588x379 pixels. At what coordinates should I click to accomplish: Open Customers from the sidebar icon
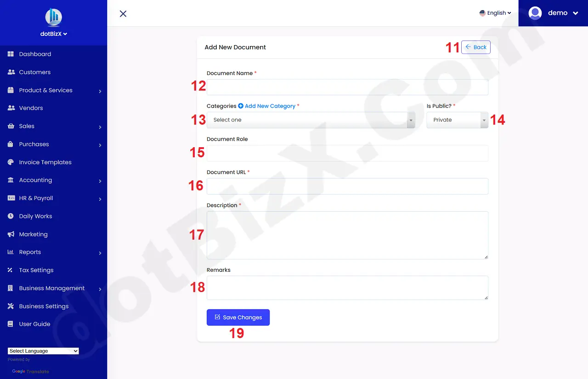coord(10,72)
